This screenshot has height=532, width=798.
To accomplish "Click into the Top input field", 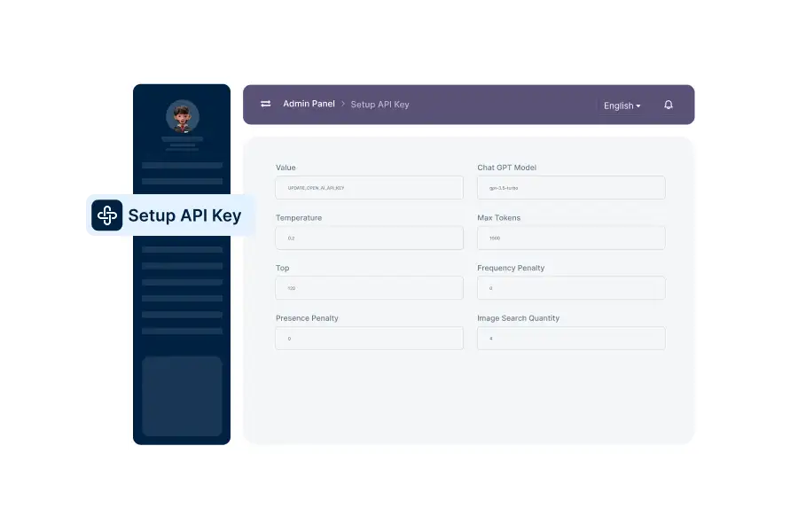I will 369,288.
